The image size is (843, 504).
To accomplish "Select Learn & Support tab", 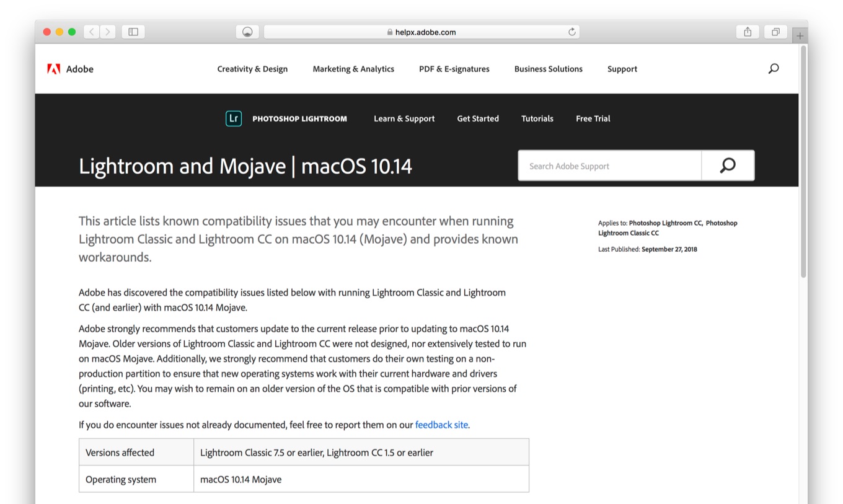I will [x=404, y=118].
